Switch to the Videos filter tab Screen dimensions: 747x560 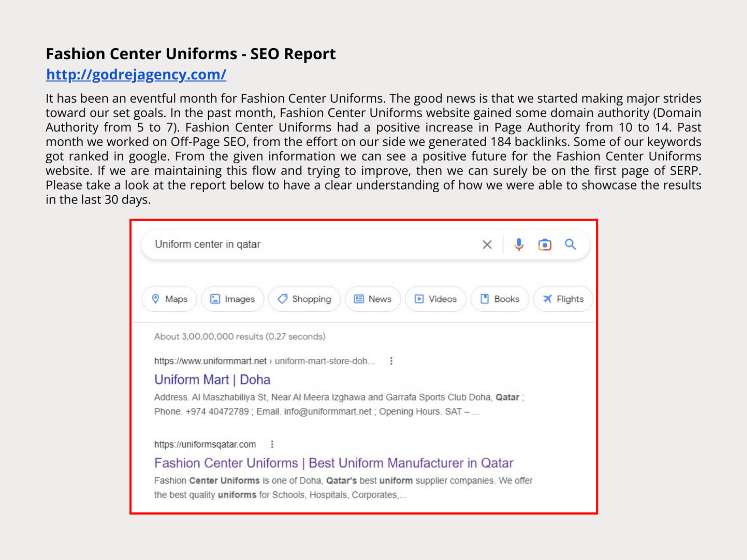point(436,299)
